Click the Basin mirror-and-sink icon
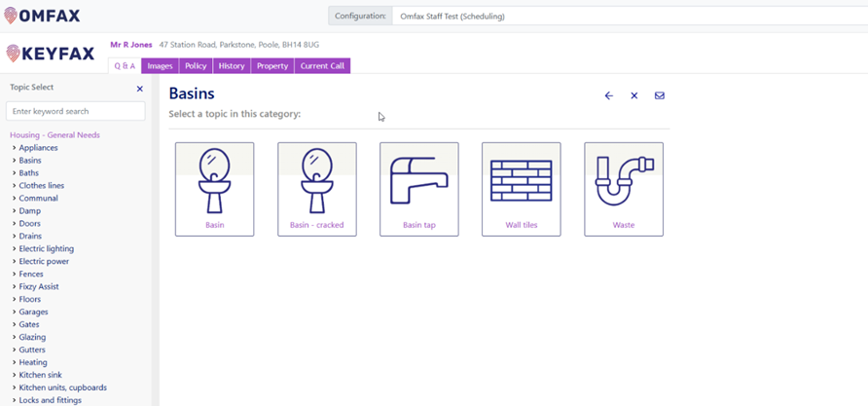Viewport: 868px width, 406px height. coord(214,181)
